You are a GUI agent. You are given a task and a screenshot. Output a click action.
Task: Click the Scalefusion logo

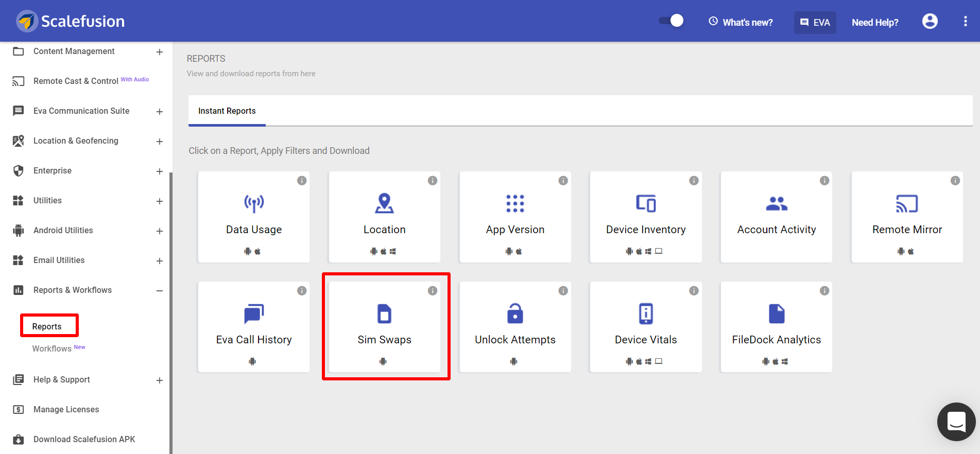coord(71,21)
